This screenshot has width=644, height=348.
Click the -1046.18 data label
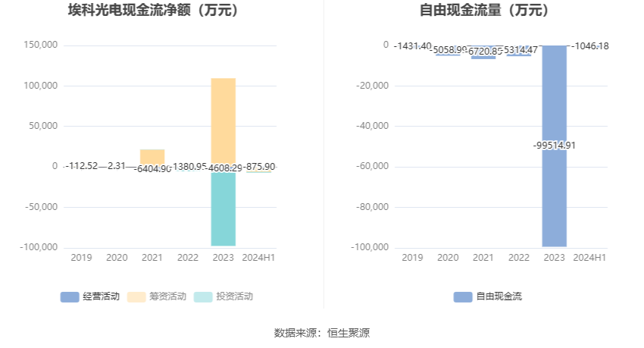point(589,46)
